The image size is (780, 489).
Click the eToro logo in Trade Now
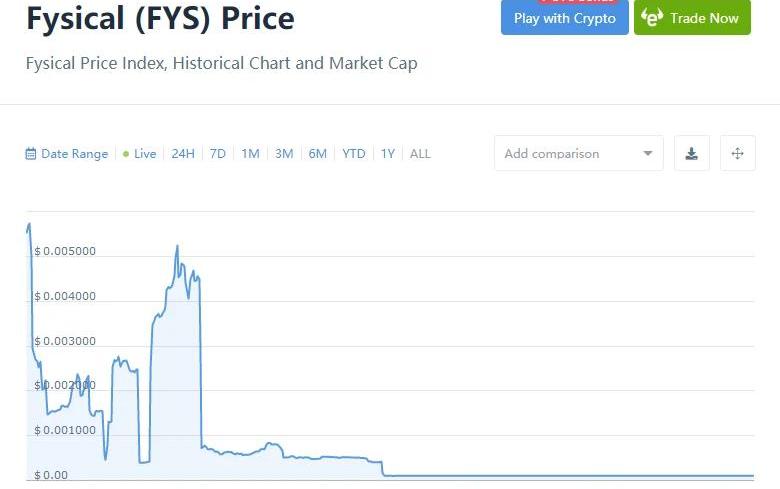pyautogui.click(x=652, y=18)
